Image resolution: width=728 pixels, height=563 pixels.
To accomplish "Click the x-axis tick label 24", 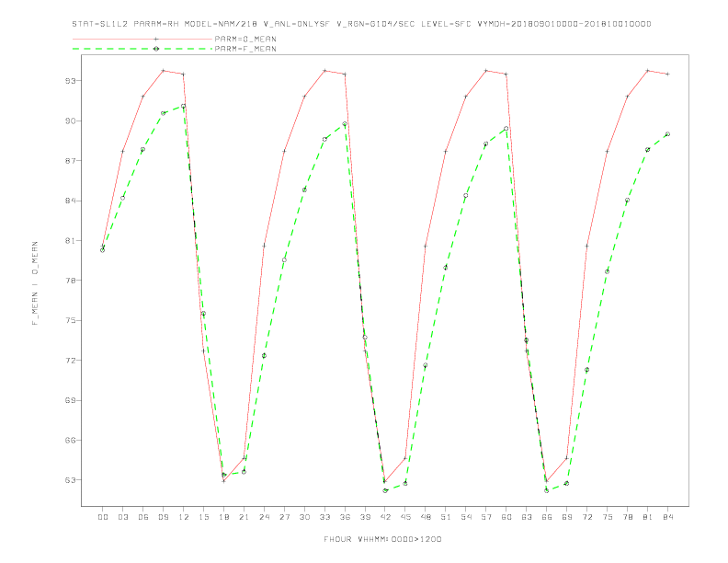I will click(264, 517).
